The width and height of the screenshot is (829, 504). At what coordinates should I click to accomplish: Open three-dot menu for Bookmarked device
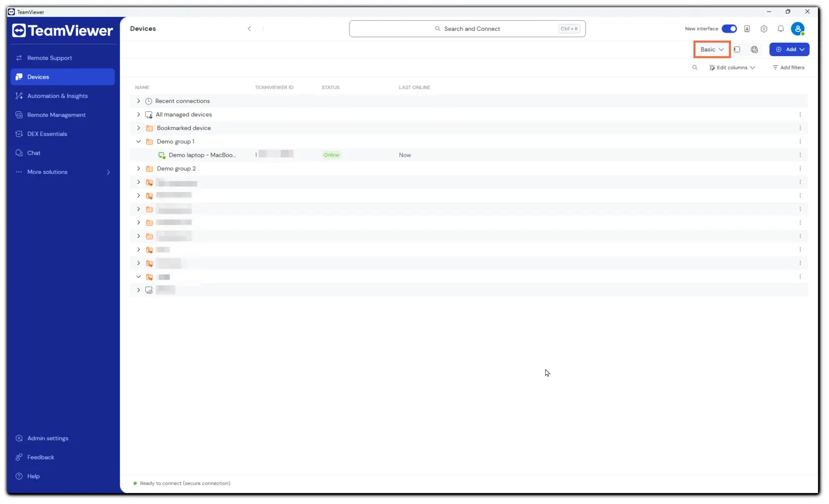point(800,128)
